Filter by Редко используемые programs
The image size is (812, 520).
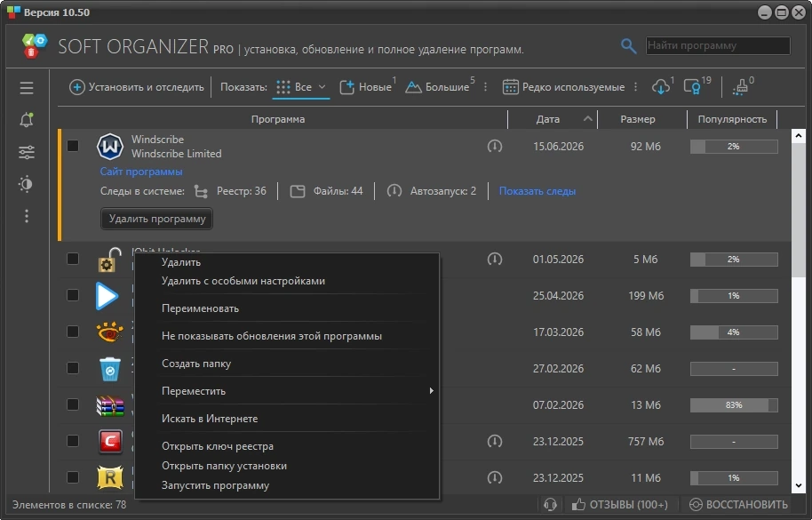[x=563, y=87]
